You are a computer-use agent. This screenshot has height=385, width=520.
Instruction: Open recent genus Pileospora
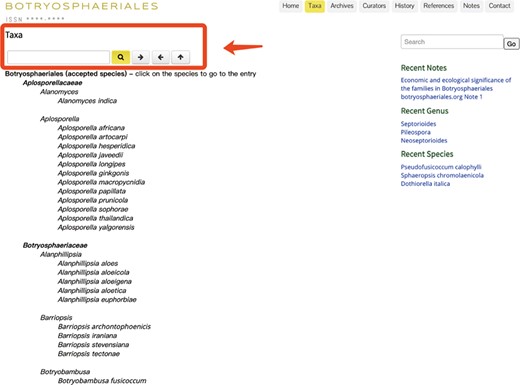[x=415, y=132]
